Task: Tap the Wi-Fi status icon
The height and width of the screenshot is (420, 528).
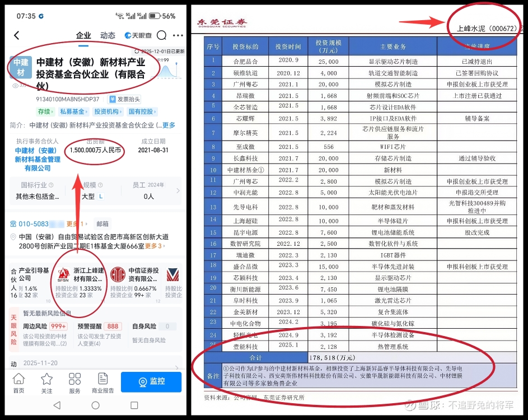Action: tap(119, 16)
